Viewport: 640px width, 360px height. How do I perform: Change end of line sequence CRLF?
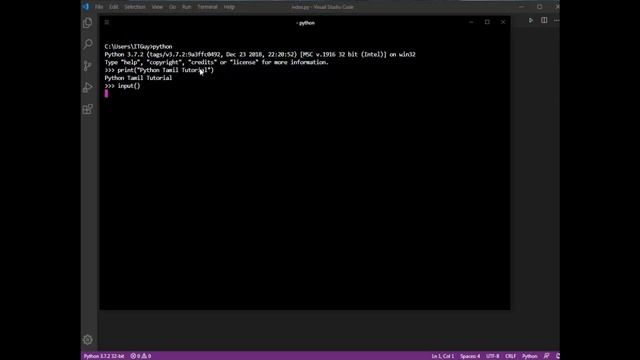[511, 356]
